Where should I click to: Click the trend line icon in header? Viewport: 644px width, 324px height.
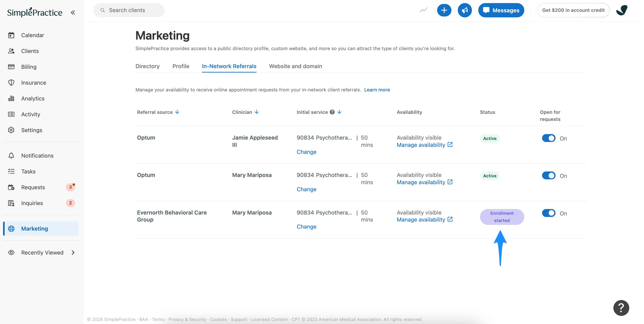point(423,10)
